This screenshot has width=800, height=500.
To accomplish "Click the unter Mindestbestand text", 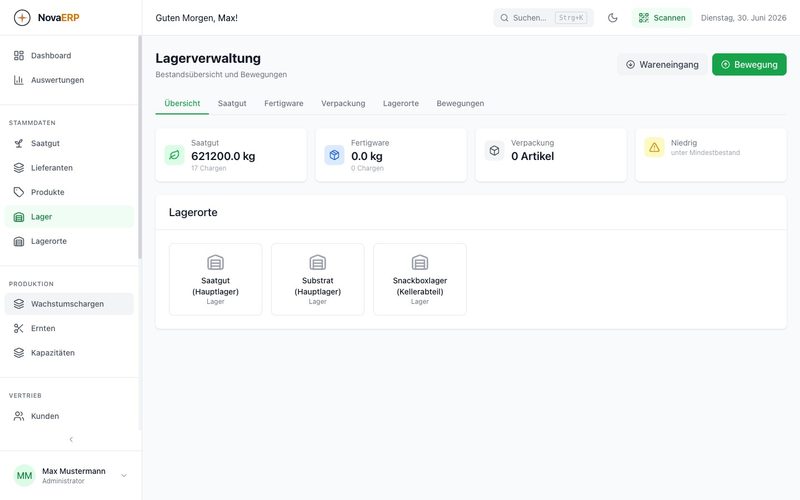I will coord(705,153).
